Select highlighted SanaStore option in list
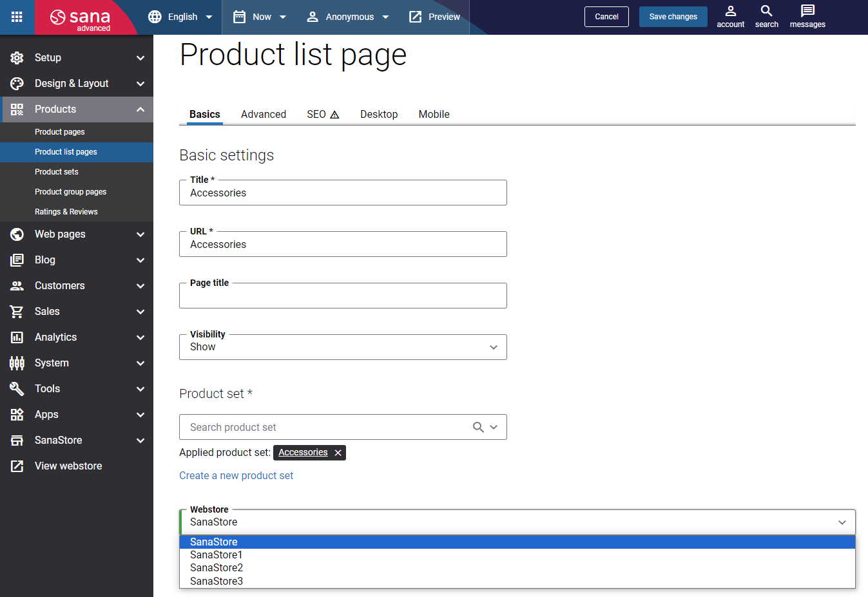The width and height of the screenshot is (868, 597). [x=517, y=542]
